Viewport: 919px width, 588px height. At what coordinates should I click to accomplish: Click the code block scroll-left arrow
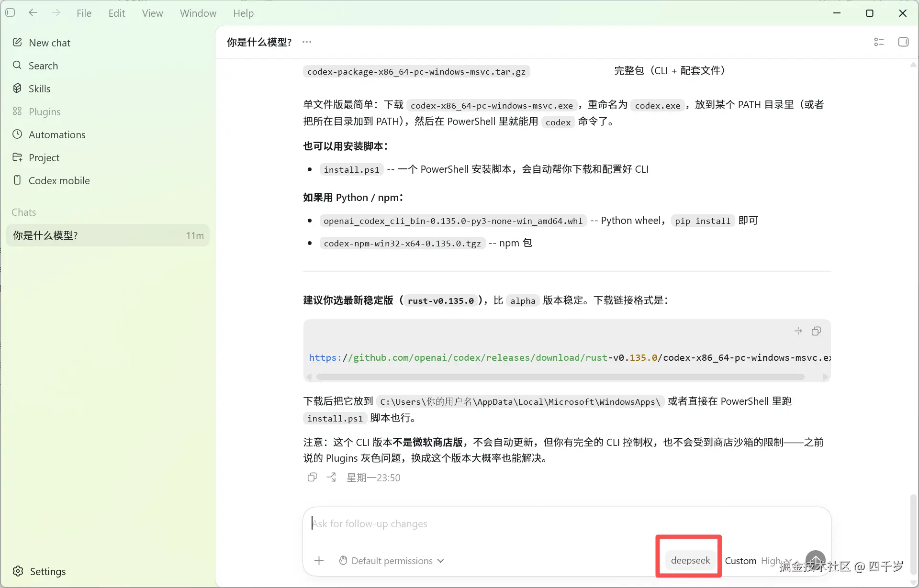pos(309,377)
